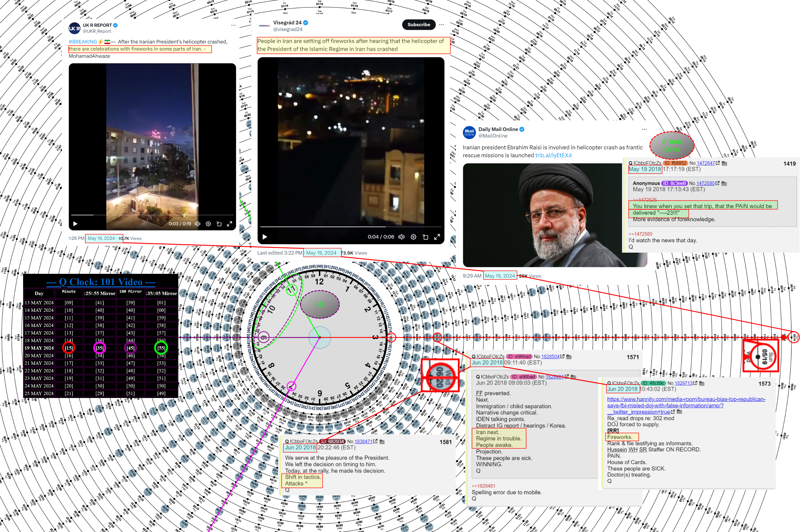
Task: Play the Visegrád 24 video
Action: point(265,237)
